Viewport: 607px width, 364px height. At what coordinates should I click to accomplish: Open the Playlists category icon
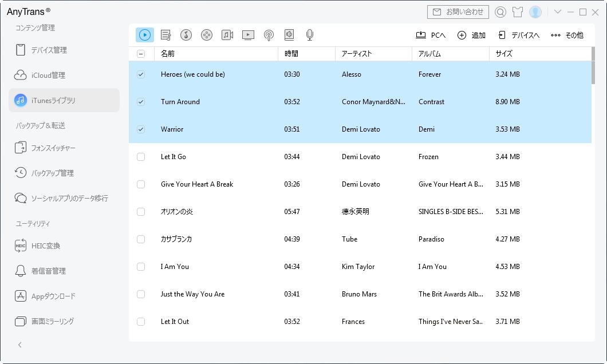[165, 35]
